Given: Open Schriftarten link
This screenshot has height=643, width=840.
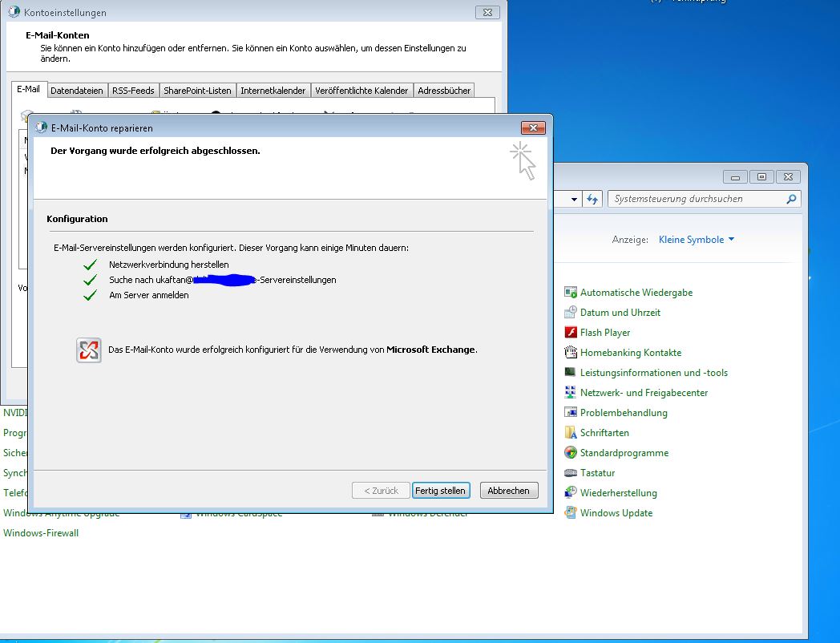Looking at the screenshot, I should [605, 432].
